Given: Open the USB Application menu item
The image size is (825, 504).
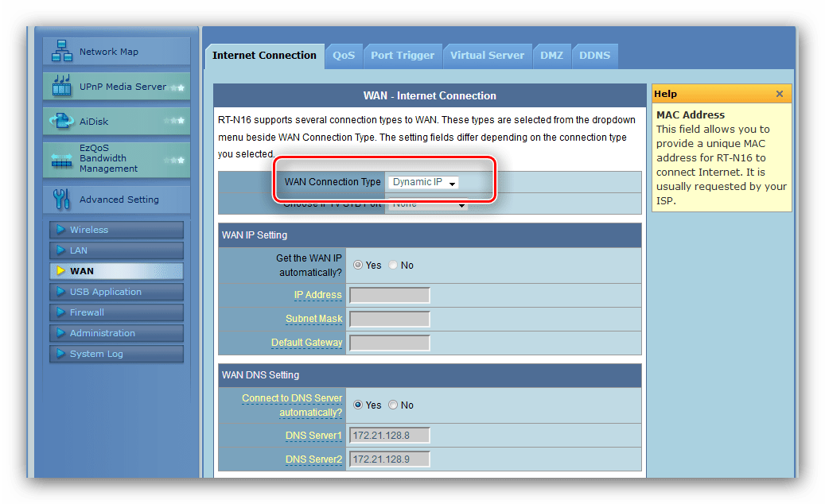Looking at the screenshot, I should 105,292.
